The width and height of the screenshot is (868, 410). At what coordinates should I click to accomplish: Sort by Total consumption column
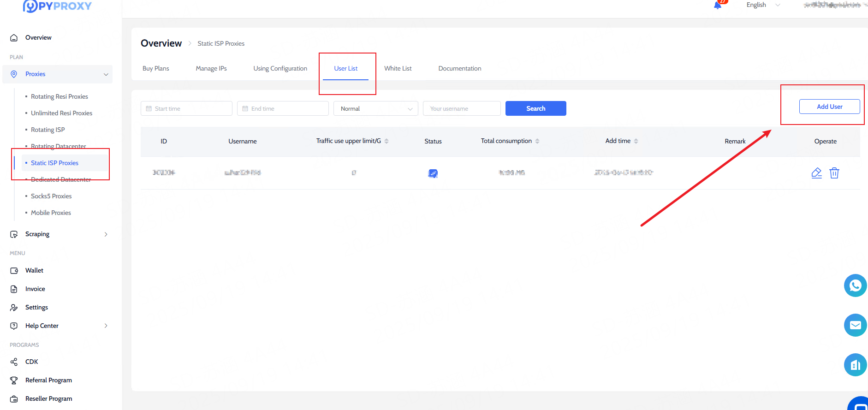click(537, 141)
